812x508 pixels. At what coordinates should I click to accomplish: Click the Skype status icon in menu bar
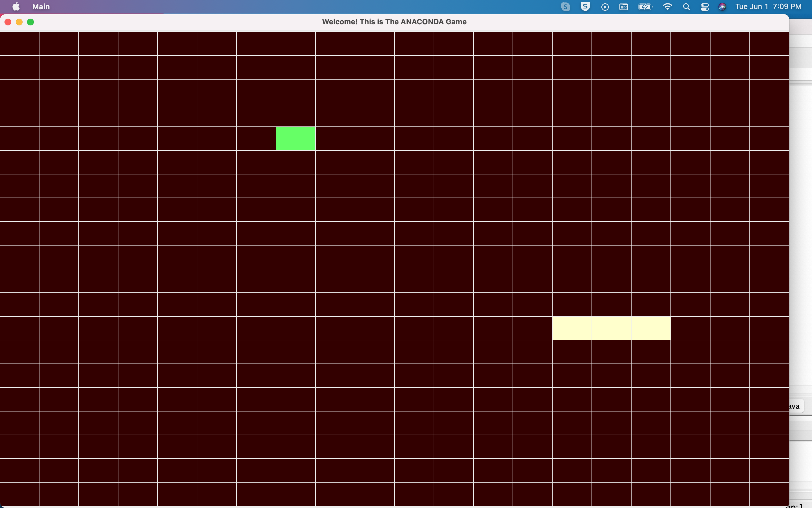[565, 7]
